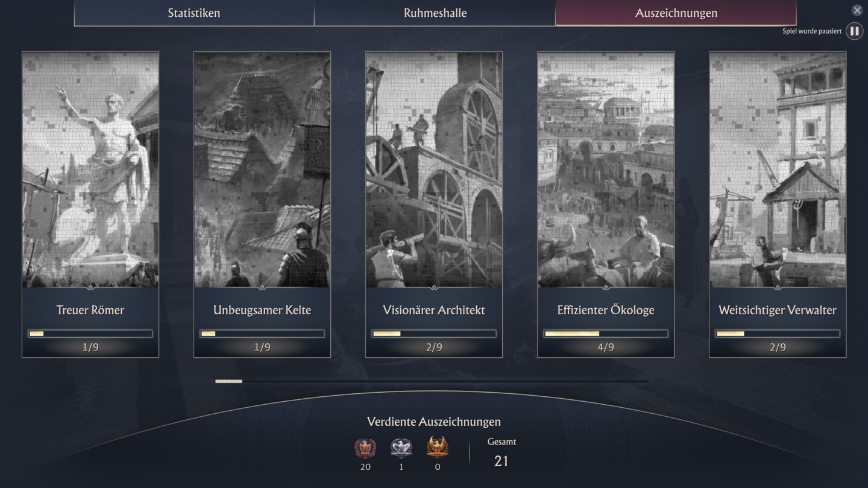Click the Effizienter Ökologe progress bar
The image size is (868, 488).
coord(606,334)
